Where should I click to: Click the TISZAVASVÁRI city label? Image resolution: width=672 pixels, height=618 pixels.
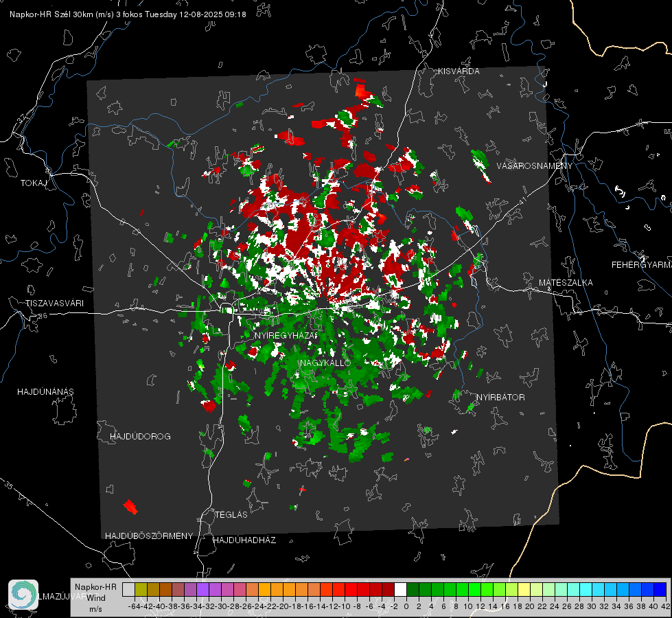point(54,304)
